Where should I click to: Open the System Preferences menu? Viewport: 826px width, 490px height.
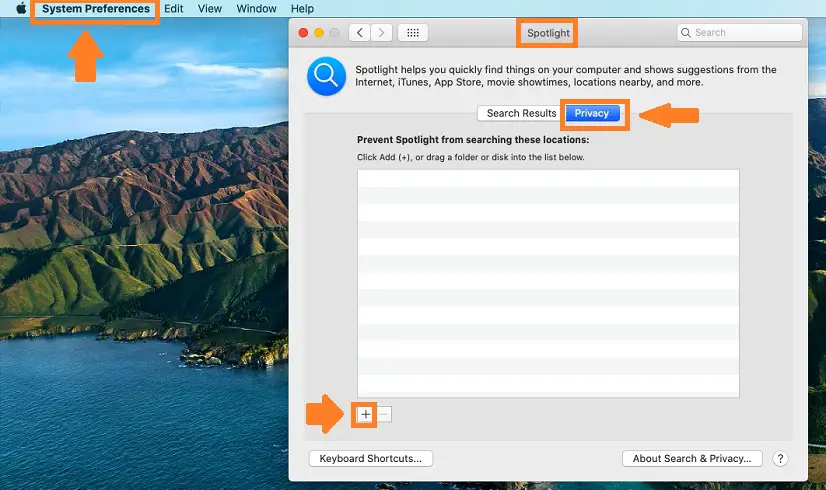pos(96,9)
